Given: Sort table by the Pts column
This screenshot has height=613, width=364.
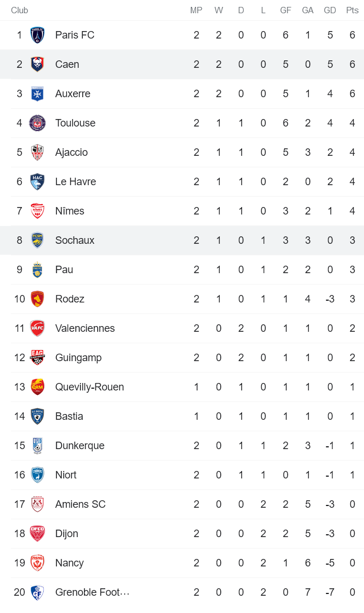Looking at the screenshot, I should point(352,10).
